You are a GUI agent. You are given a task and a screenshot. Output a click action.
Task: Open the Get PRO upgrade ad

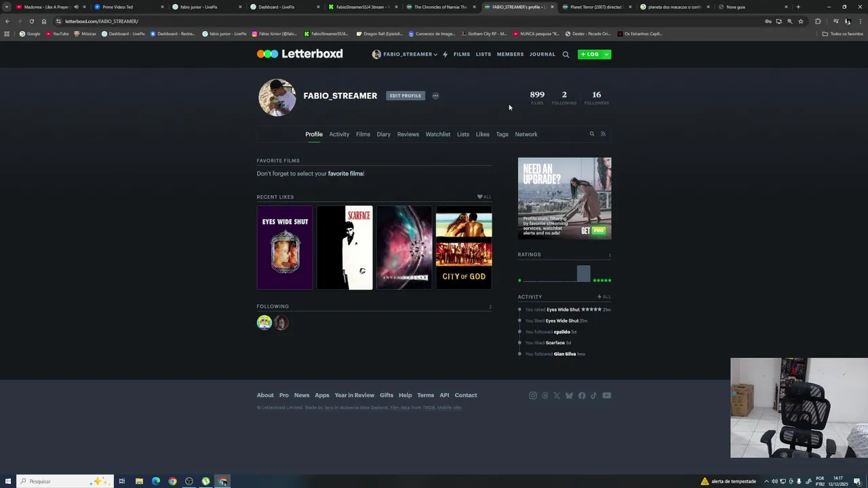[x=565, y=199]
